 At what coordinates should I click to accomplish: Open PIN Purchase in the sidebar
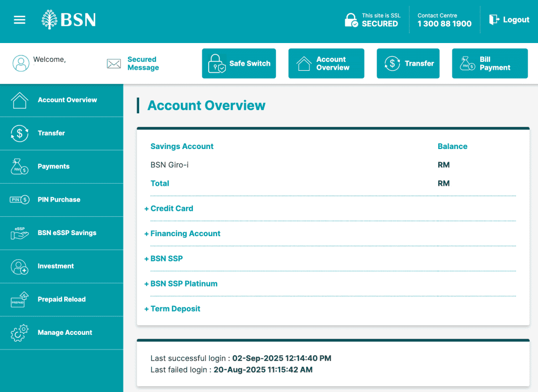[62, 200]
